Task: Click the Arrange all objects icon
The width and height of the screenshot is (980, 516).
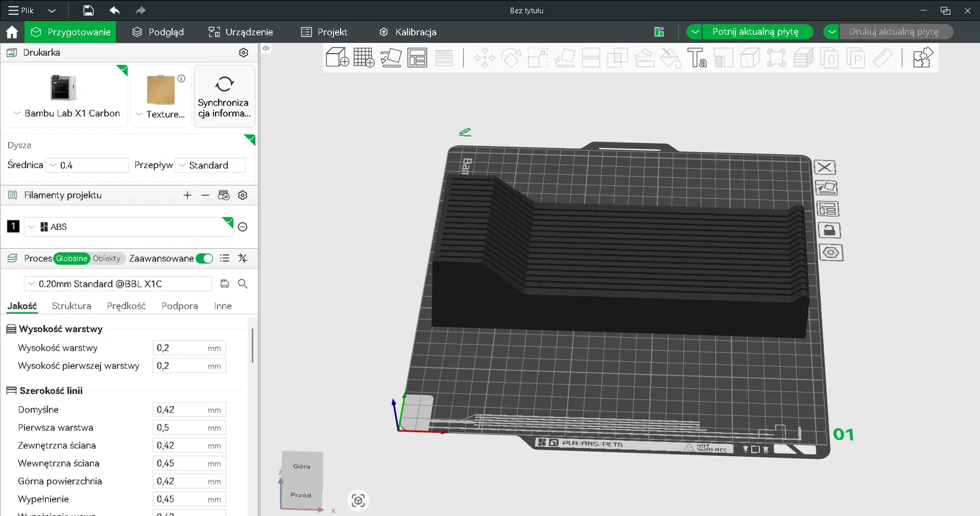Action: point(417,58)
